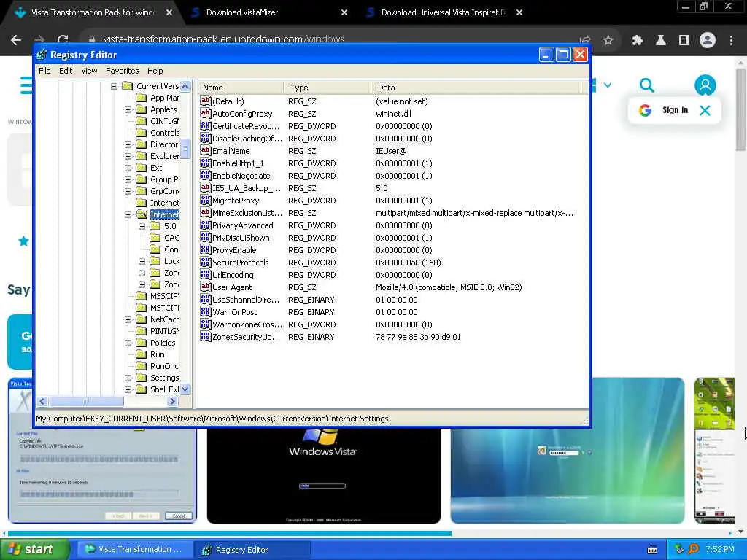The width and height of the screenshot is (747, 560).
Task: Select the CertificateRevocation DWORD icon
Action: tap(205, 125)
